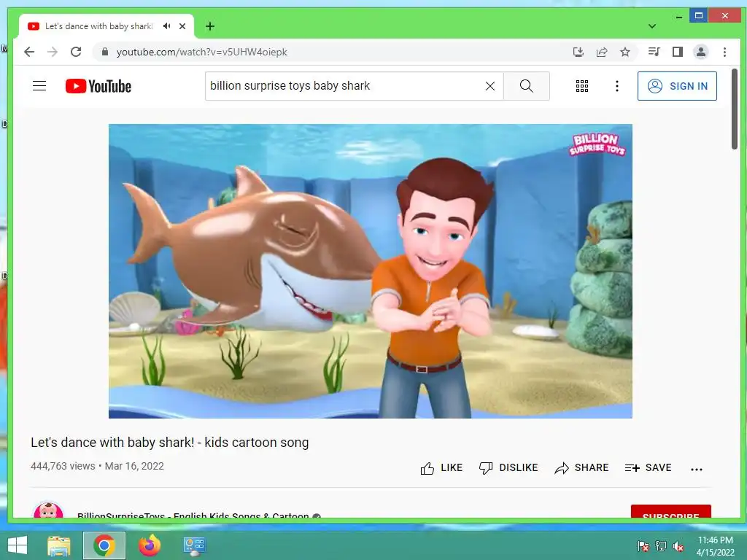Image resolution: width=747 pixels, height=560 pixels.
Task: Mute the tab via speaker icon
Action: (166, 26)
